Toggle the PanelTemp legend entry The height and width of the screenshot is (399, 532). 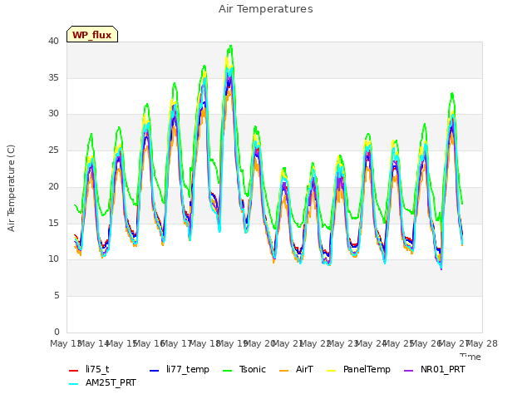358,369
